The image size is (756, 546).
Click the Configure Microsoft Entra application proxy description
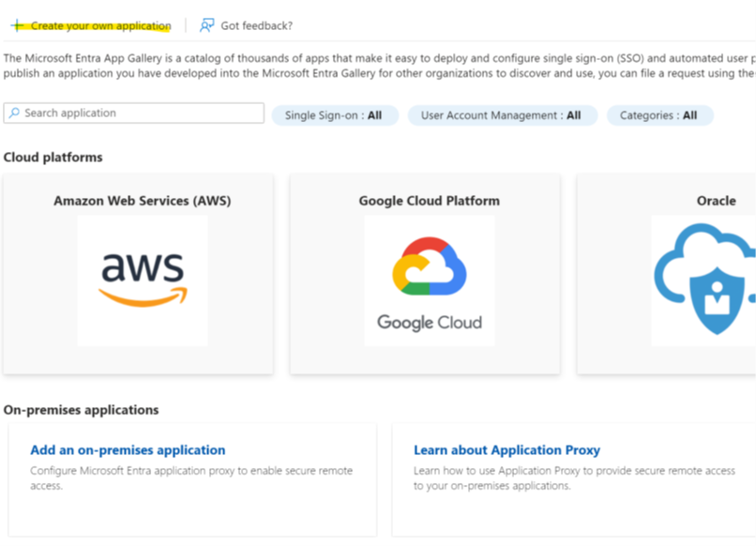pyautogui.click(x=191, y=478)
